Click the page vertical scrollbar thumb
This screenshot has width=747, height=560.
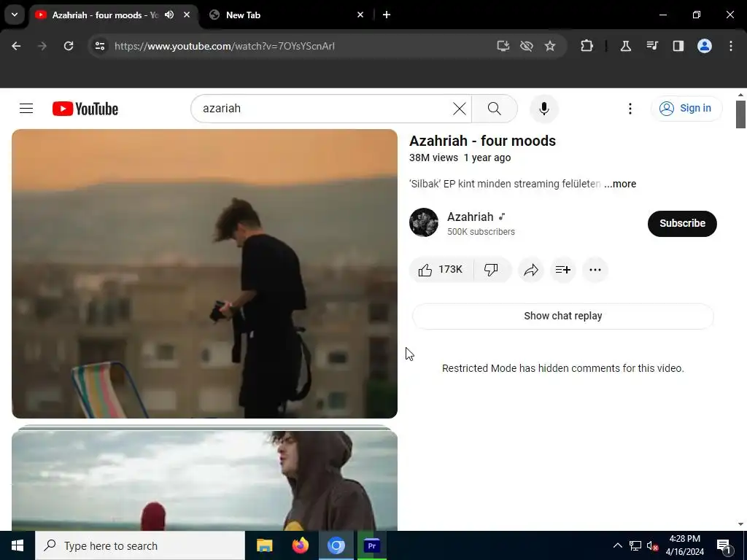[740, 114]
